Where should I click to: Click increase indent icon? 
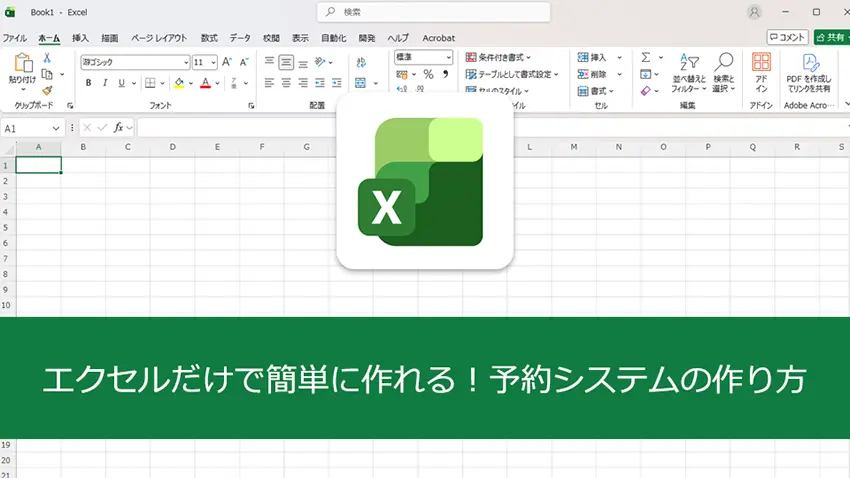point(337,83)
